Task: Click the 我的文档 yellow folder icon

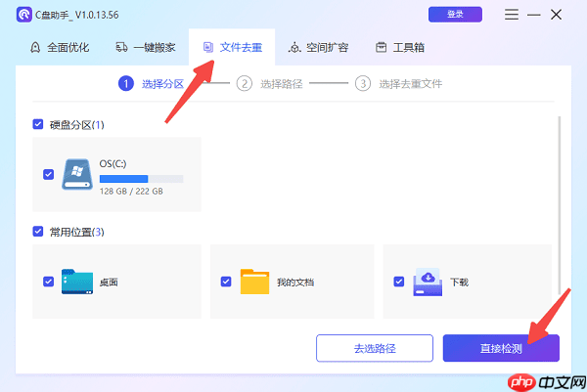Action: (254, 282)
